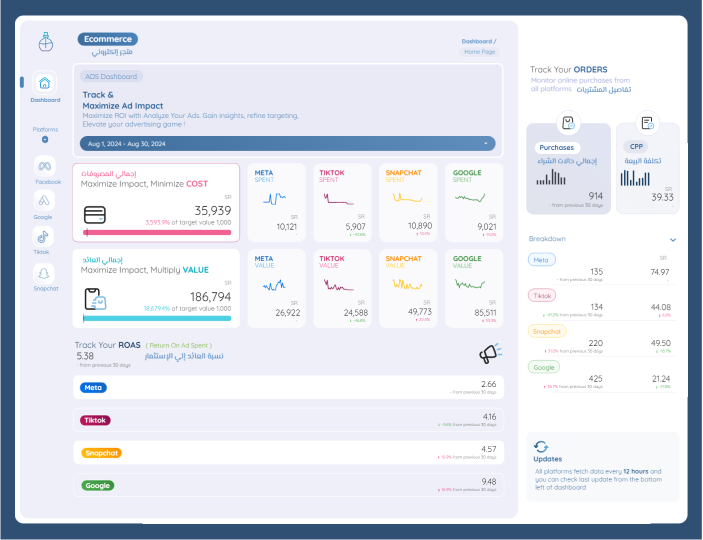Select the Google row in ROAS list
The image size is (703, 540).
[x=287, y=486]
